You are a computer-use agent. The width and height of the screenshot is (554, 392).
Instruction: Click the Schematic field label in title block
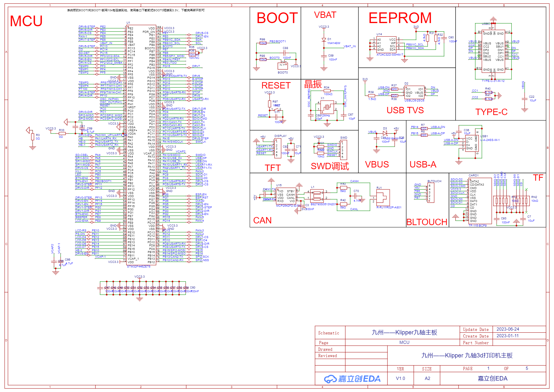coord(329,333)
